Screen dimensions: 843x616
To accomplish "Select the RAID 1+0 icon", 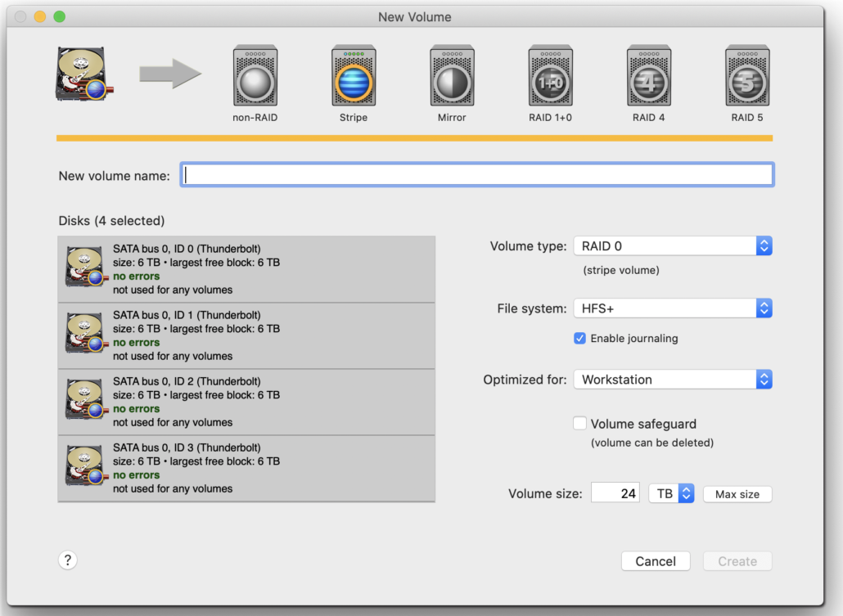I will [x=550, y=77].
